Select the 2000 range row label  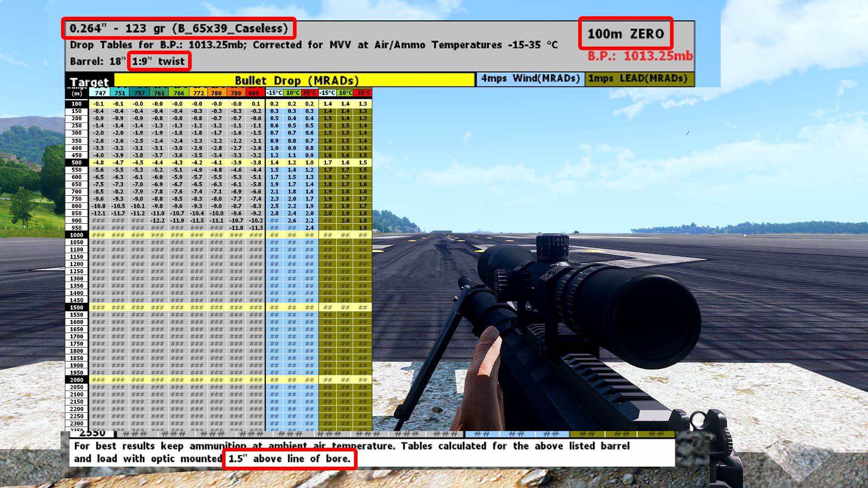click(76, 380)
